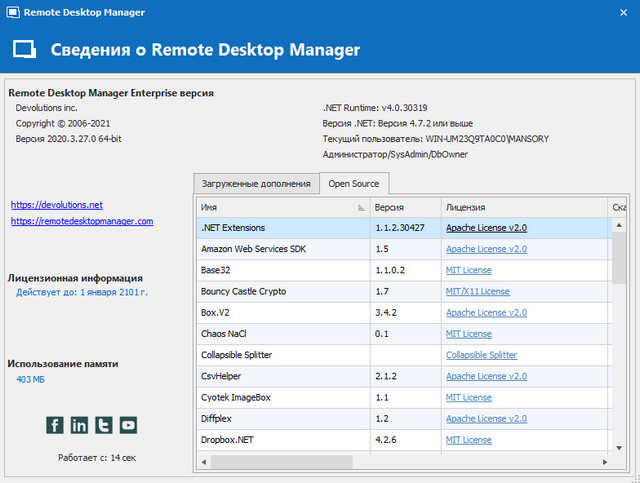Open MIT License link for Dropbox.NET
This screenshot has height=483, width=640.
pos(469,440)
